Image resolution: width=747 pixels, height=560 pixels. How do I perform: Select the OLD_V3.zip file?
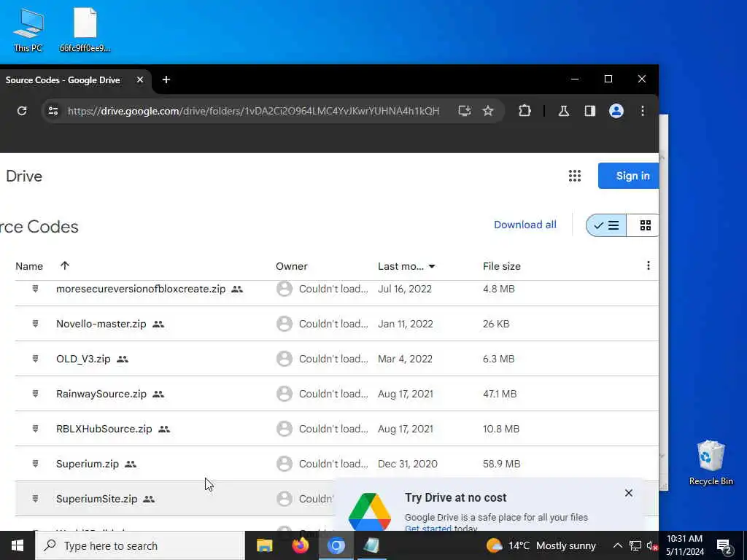(83, 359)
